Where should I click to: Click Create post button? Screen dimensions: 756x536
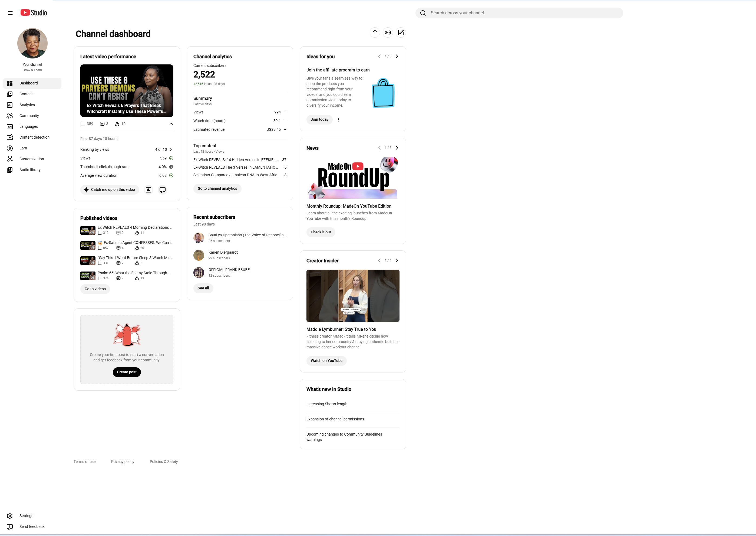pos(127,372)
